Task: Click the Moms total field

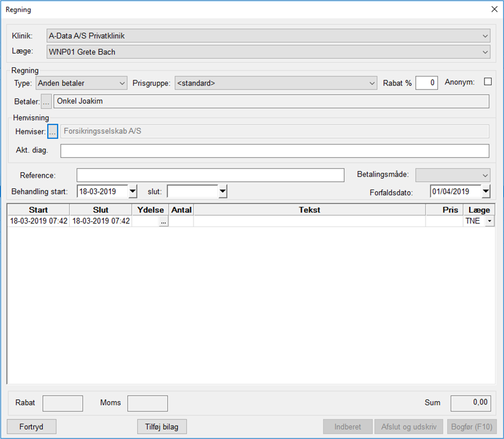Action: point(148,403)
